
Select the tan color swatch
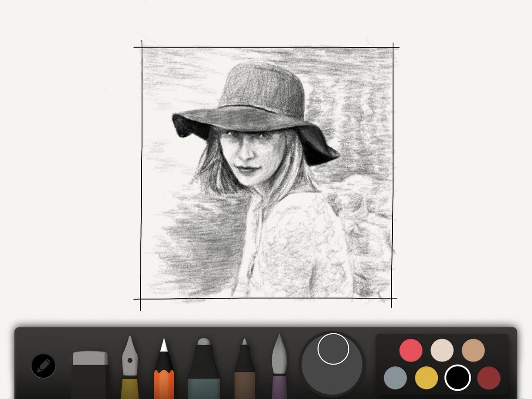(x=473, y=349)
